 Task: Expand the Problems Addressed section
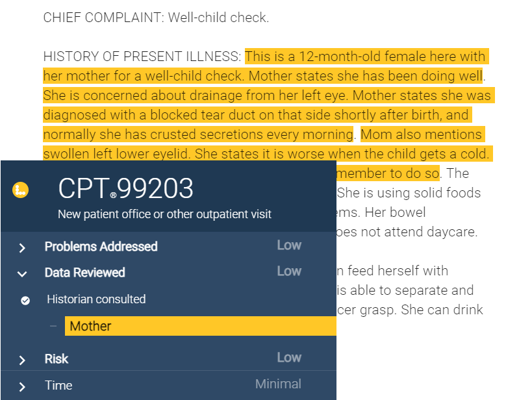click(x=101, y=247)
